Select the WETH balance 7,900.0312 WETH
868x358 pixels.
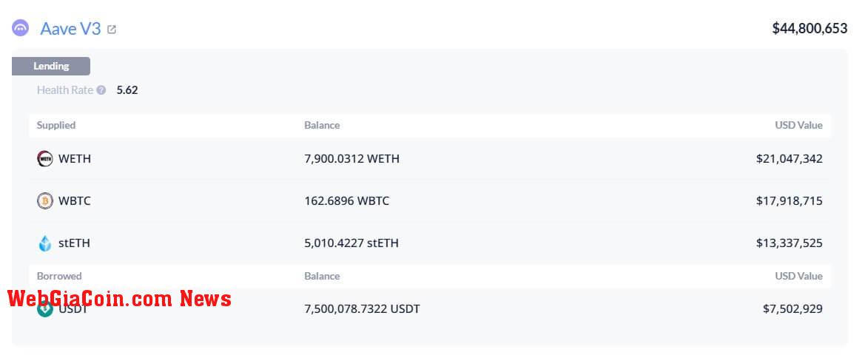(x=351, y=159)
